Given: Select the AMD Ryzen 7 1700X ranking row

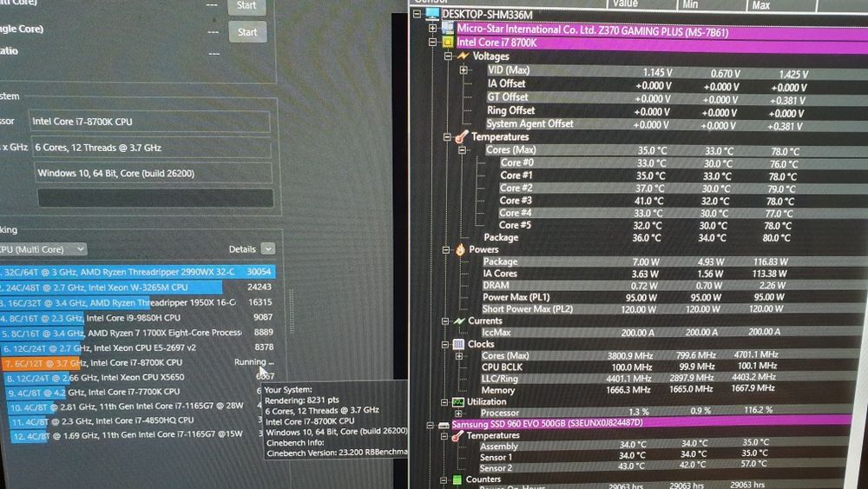Looking at the screenshot, I should tap(138, 333).
